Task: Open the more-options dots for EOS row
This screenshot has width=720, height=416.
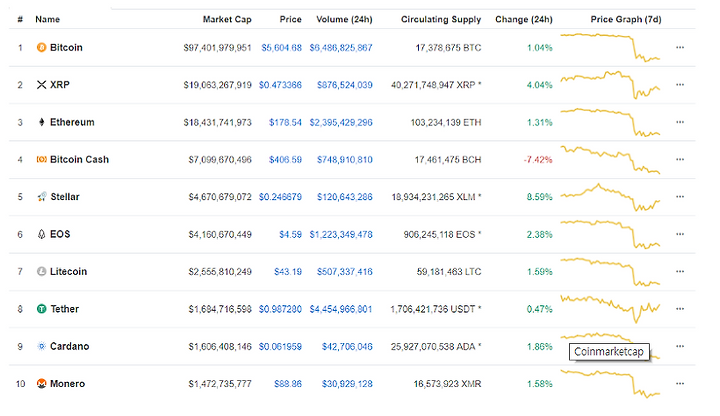Action: (680, 234)
